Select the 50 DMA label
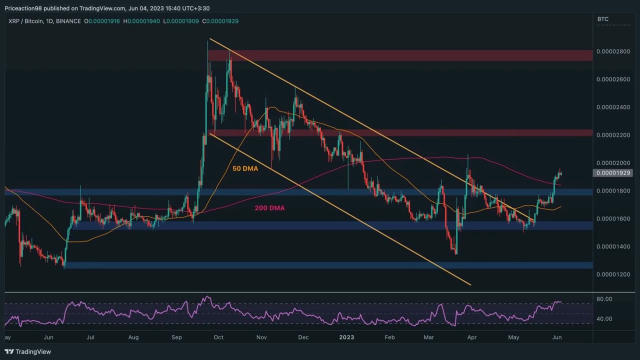This screenshot has width=640, height=360. click(245, 169)
